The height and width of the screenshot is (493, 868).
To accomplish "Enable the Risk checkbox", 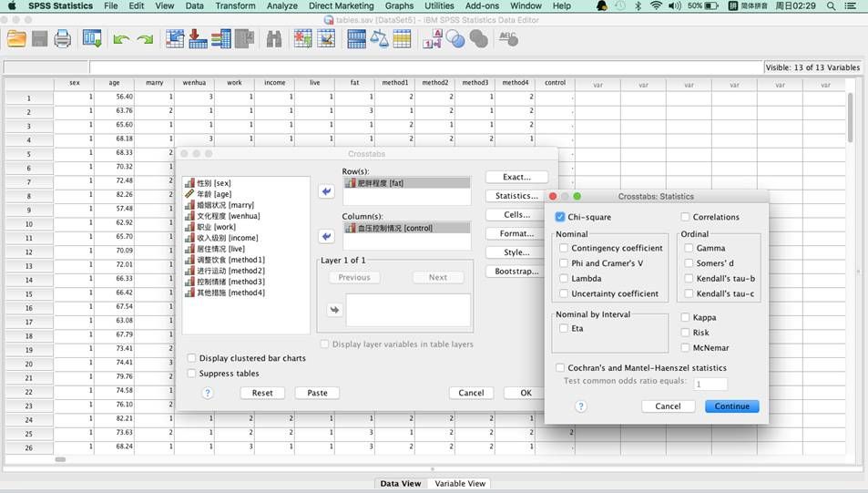I will coord(685,333).
